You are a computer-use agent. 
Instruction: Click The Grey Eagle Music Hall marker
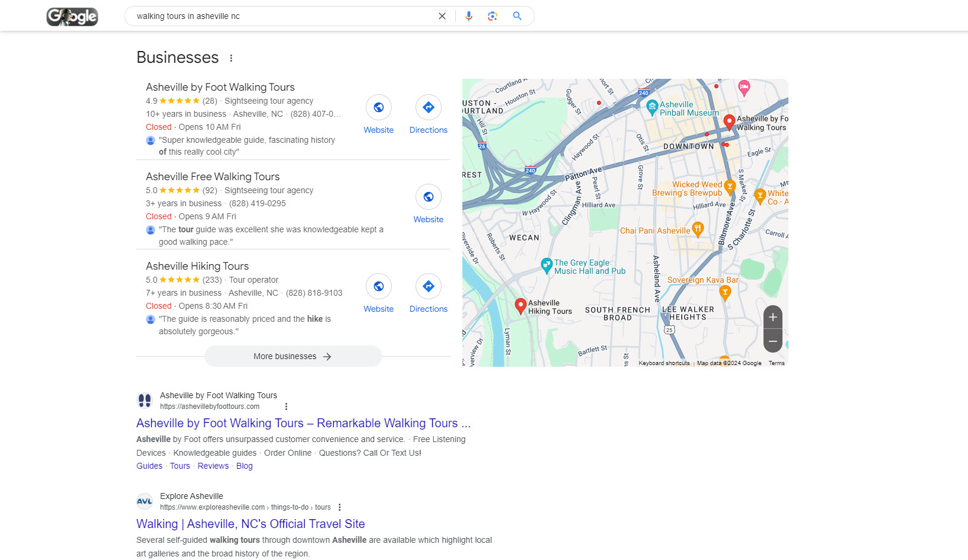click(547, 265)
